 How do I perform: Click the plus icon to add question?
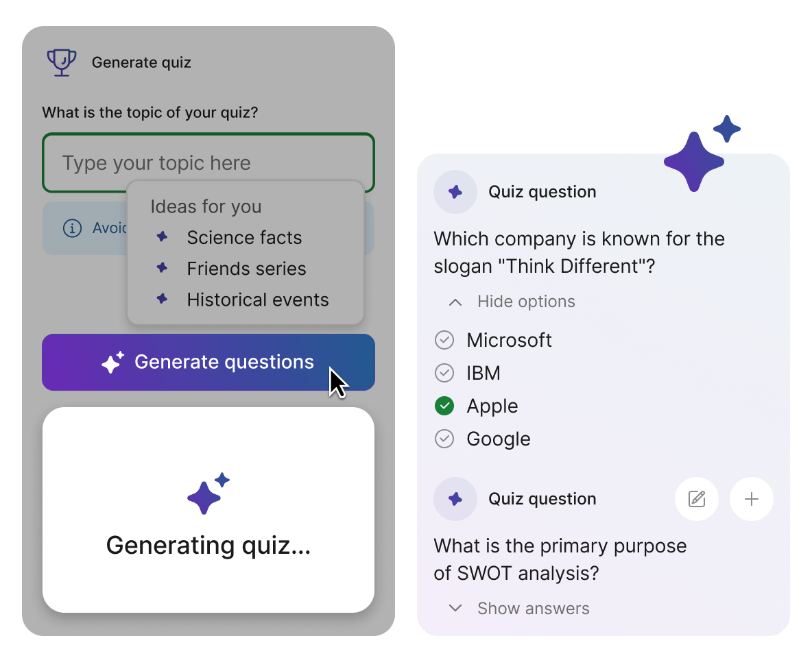752,499
